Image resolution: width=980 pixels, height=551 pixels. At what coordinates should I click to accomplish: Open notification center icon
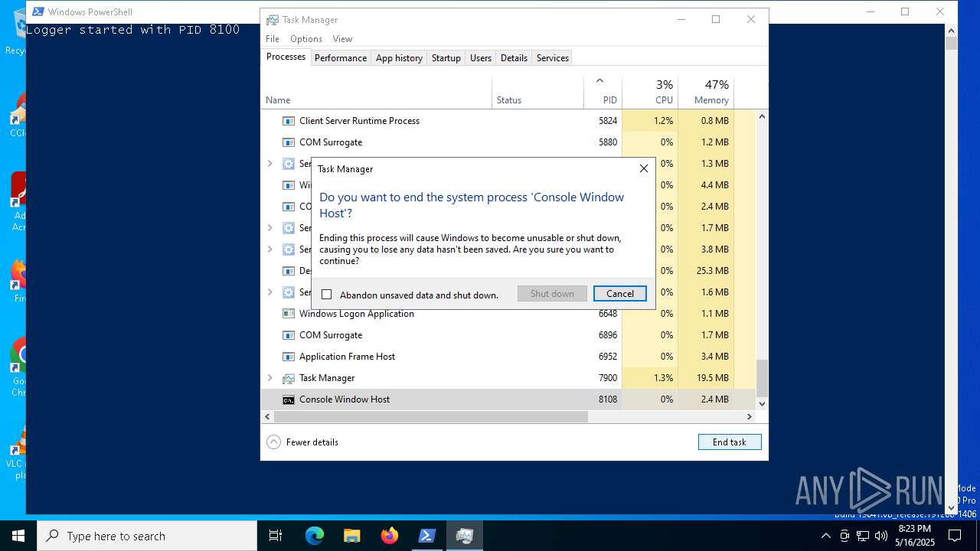click(x=954, y=536)
